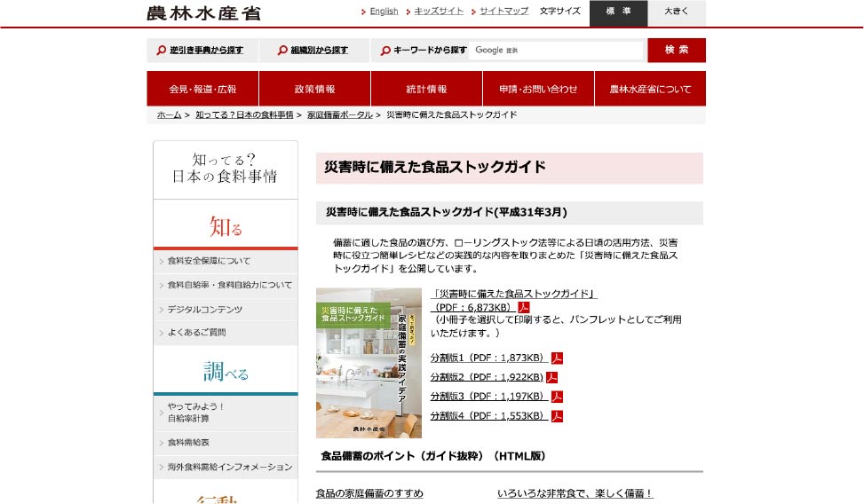Click the 知ってる？日本の食料事情 sidebar banner
The width and height of the screenshot is (864, 504).
[x=226, y=169]
